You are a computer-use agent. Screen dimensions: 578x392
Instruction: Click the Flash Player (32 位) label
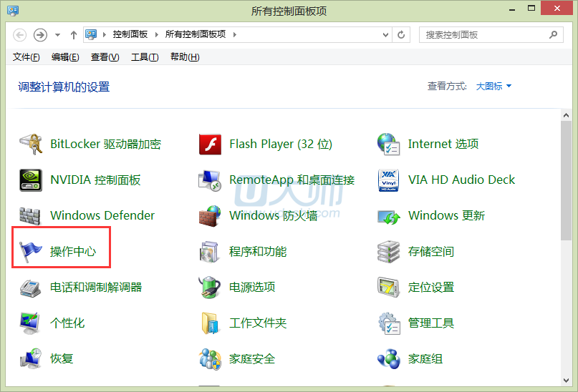pos(281,144)
